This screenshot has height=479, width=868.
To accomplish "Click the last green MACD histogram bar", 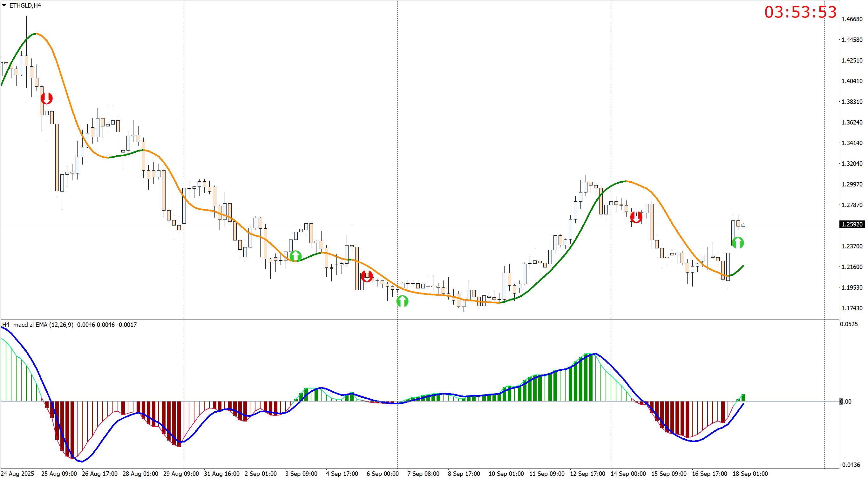I will (x=743, y=397).
